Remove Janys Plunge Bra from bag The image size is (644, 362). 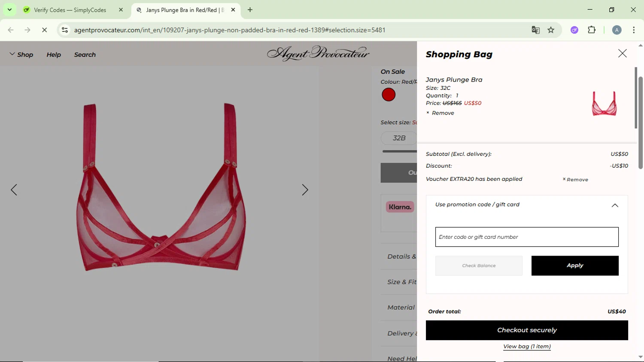click(x=440, y=113)
